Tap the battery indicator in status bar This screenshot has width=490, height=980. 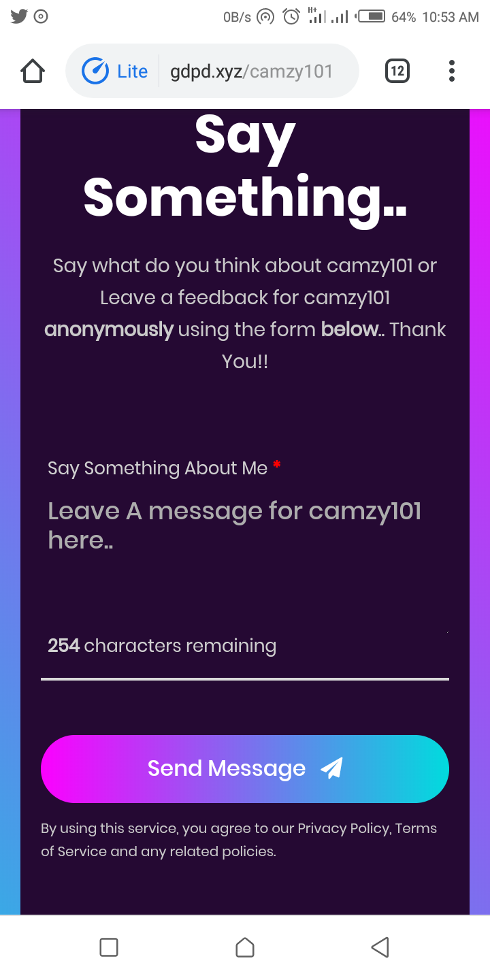click(x=372, y=17)
